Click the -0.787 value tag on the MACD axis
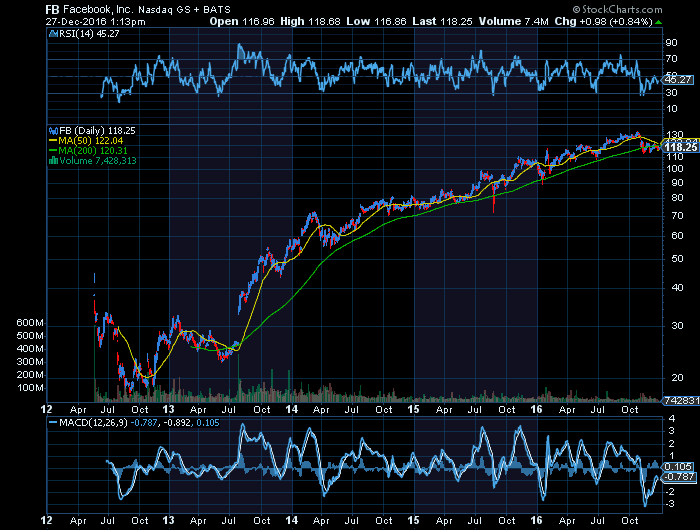This screenshot has height=530, width=700. point(679,477)
